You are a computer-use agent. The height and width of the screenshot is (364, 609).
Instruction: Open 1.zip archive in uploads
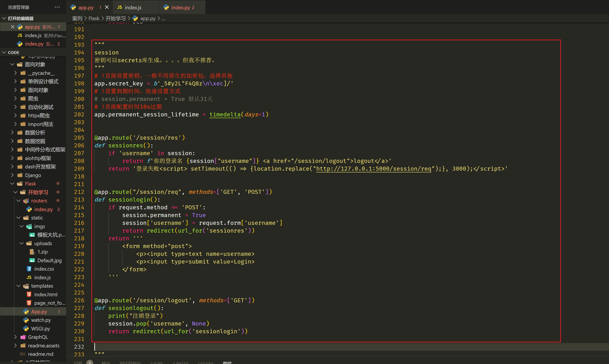[42, 252]
